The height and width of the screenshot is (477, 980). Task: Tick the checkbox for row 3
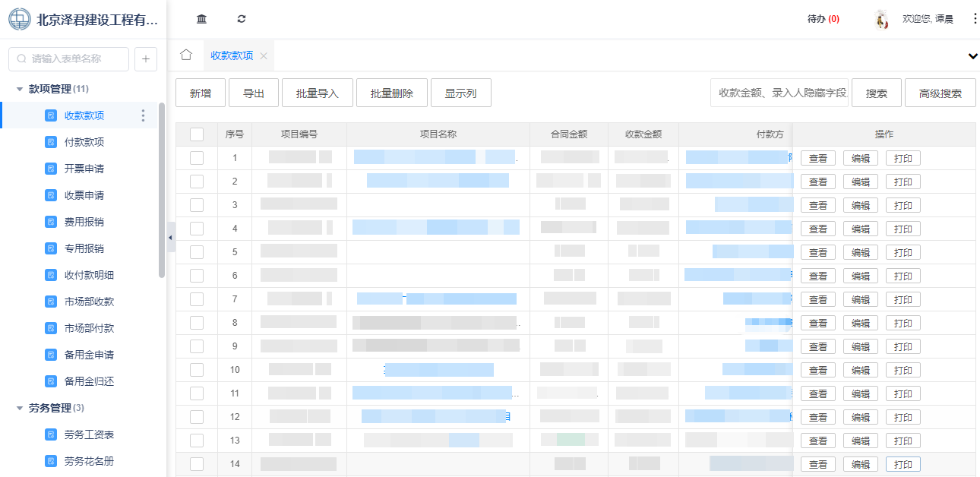click(197, 205)
